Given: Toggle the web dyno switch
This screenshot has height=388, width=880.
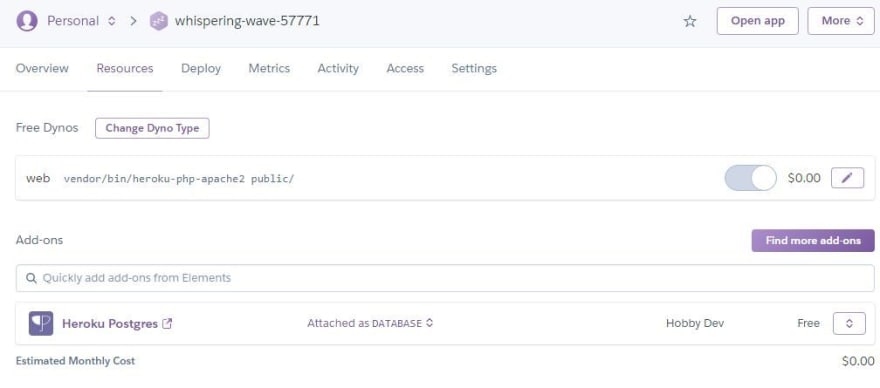Looking at the screenshot, I should (x=750, y=178).
